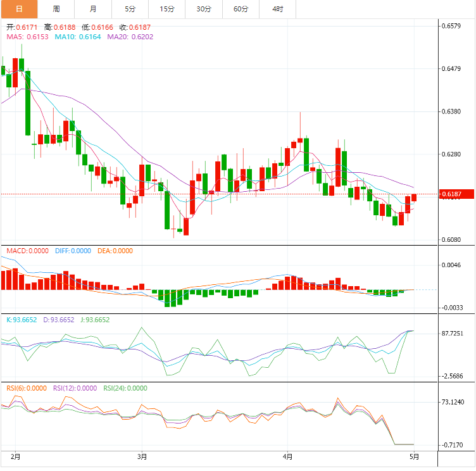Select the 日 daily timeframe tab
Screen dimensions: 476x471
[19, 9]
